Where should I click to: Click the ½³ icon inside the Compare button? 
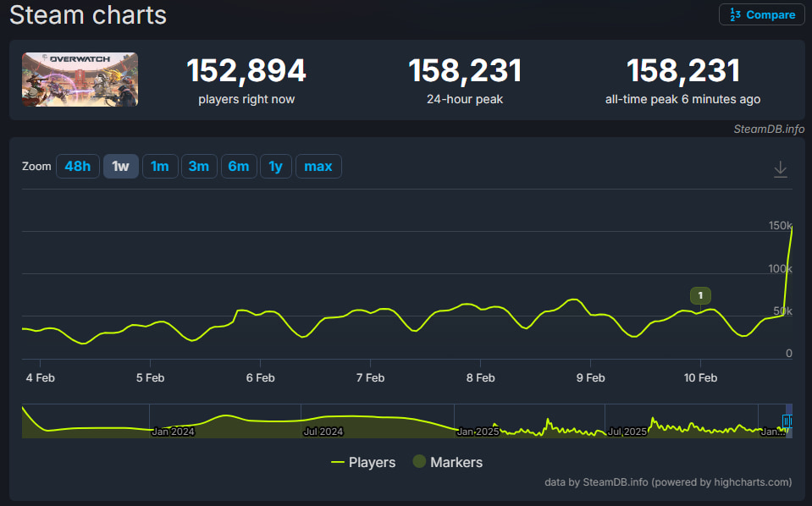[x=736, y=14]
